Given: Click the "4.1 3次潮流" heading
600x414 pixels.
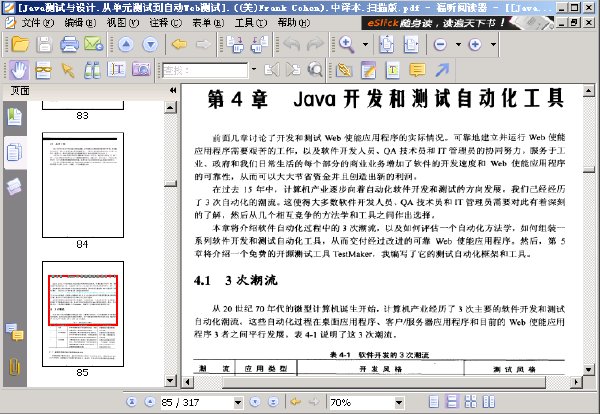Looking at the screenshot, I should pyautogui.click(x=235, y=280).
